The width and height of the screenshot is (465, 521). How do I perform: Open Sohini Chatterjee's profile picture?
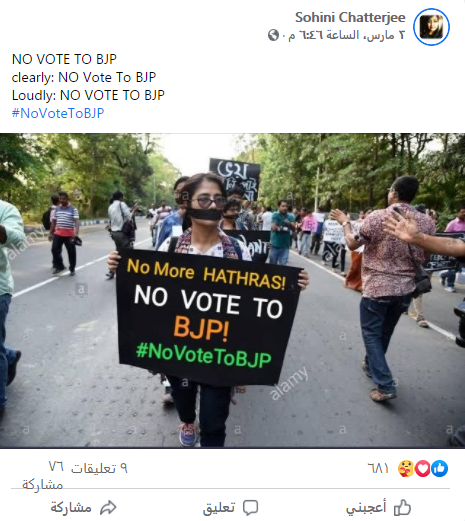pyautogui.click(x=431, y=27)
